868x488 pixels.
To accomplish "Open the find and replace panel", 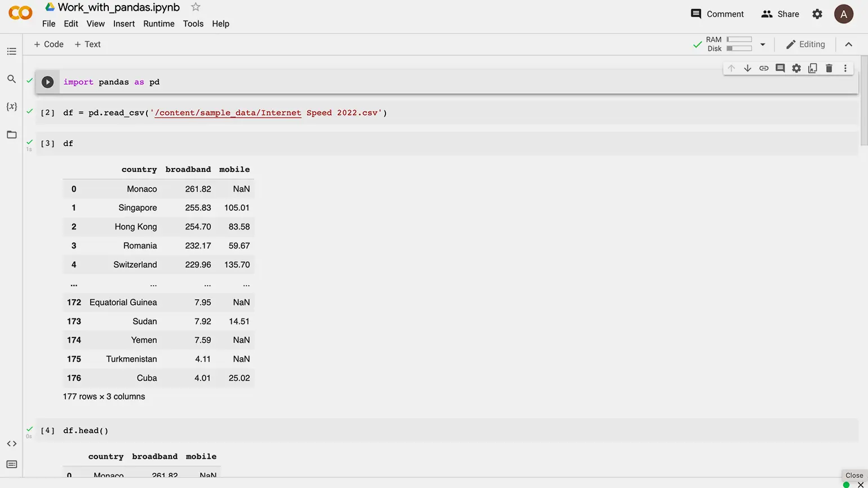I will pyautogui.click(x=11, y=79).
